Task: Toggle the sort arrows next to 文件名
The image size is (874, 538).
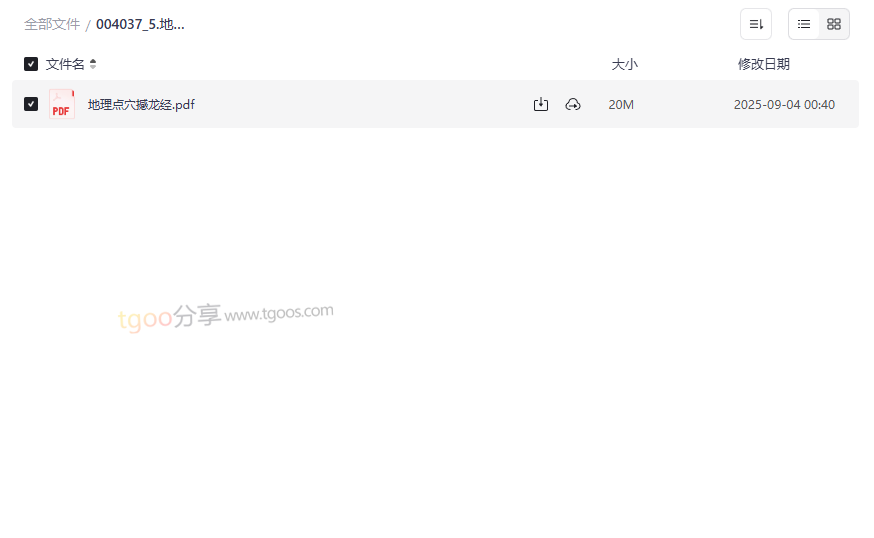Action: pyautogui.click(x=93, y=64)
